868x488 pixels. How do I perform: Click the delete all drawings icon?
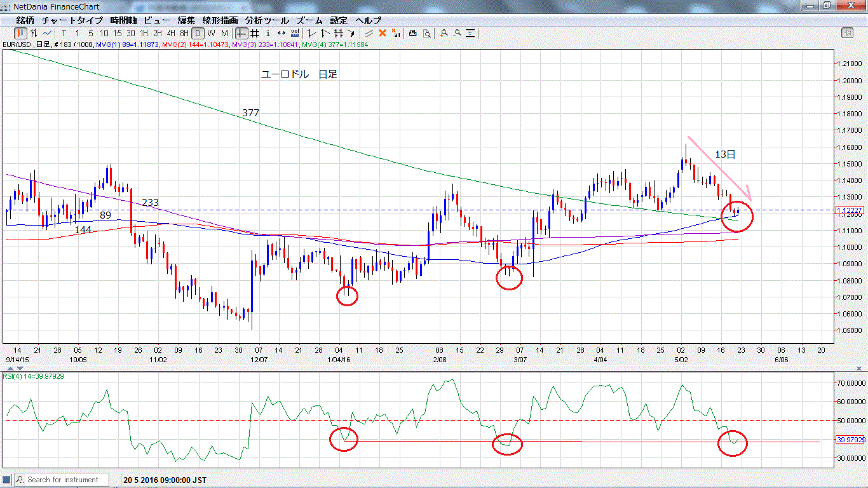coord(396,33)
